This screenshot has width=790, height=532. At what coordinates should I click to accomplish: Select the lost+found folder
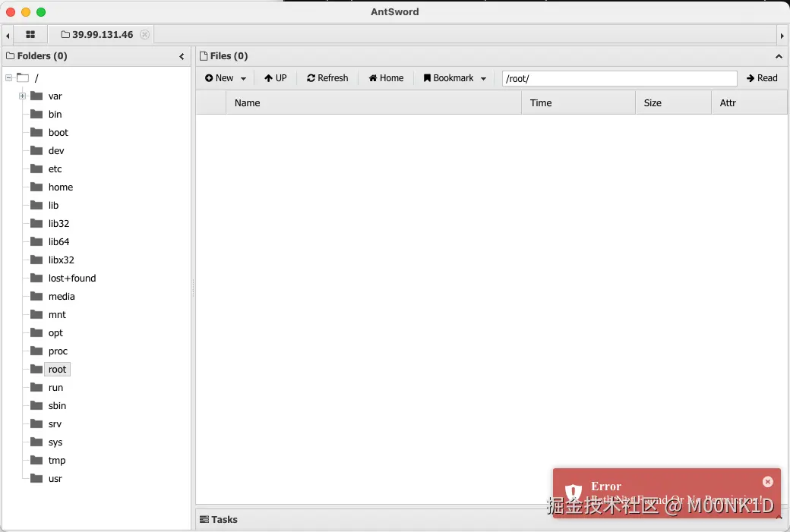pos(72,279)
